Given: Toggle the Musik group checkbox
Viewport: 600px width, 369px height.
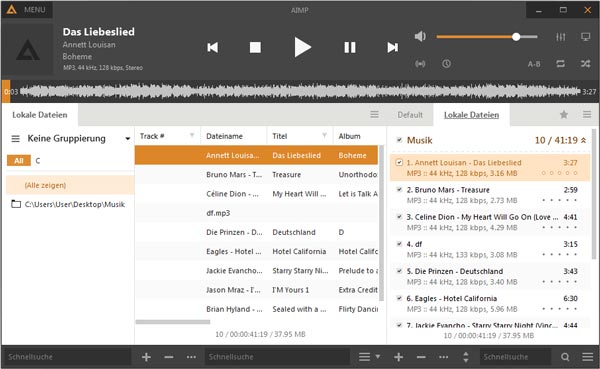Looking at the screenshot, I should 399,140.
